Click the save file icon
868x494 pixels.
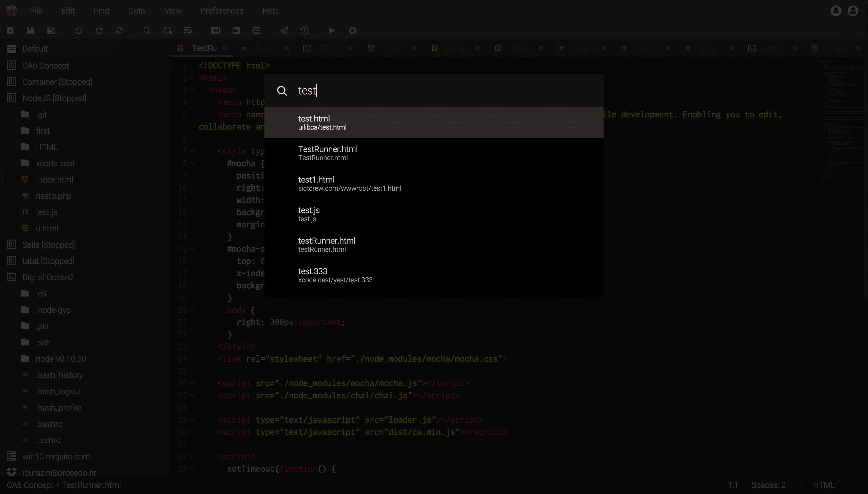click(31, 31)
